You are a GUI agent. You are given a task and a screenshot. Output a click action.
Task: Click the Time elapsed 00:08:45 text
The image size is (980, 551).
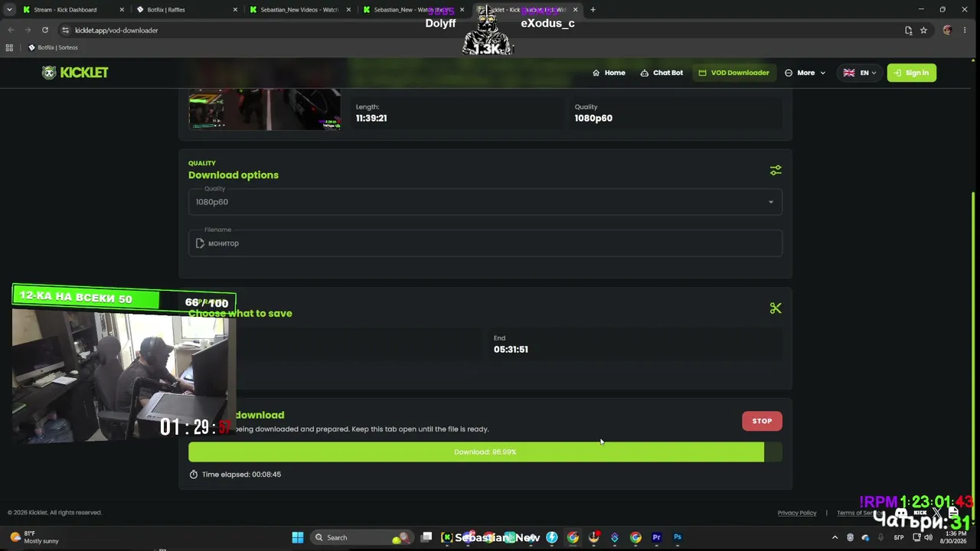click(241, 474)
